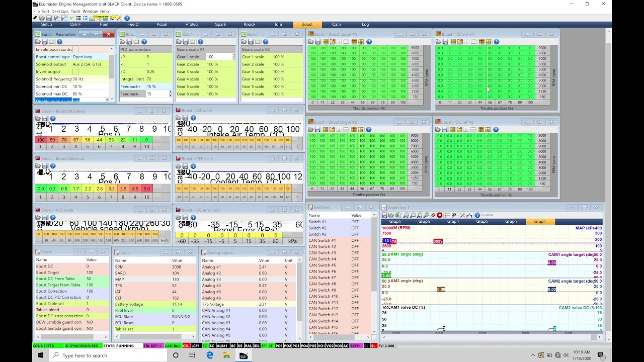Open Windows Start menu
Image resolution: width=644 pixels, height=362 pixels.
[x=41, y=355]
